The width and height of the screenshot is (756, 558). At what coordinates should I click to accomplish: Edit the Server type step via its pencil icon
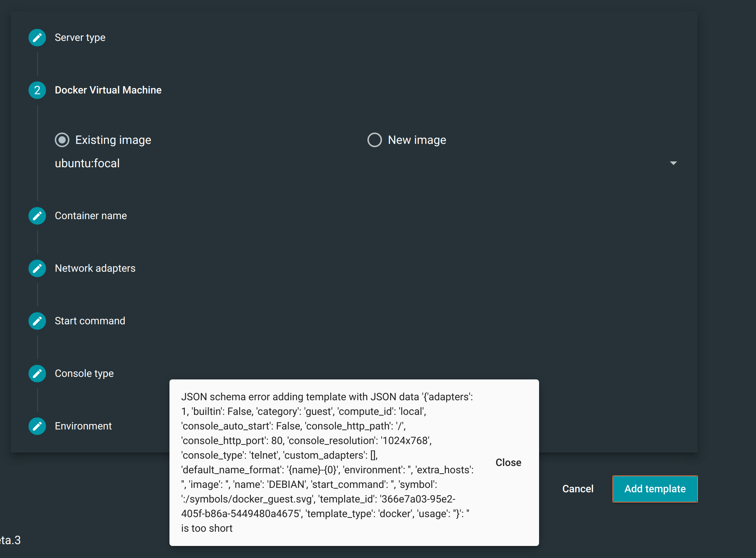pos(37,37)
